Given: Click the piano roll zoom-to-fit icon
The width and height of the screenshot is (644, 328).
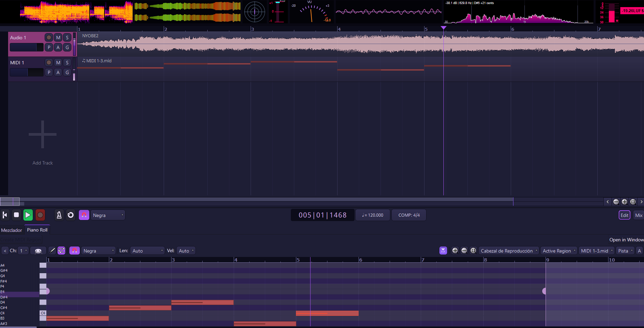Looking at the screenshot, I should click(473, 250).
